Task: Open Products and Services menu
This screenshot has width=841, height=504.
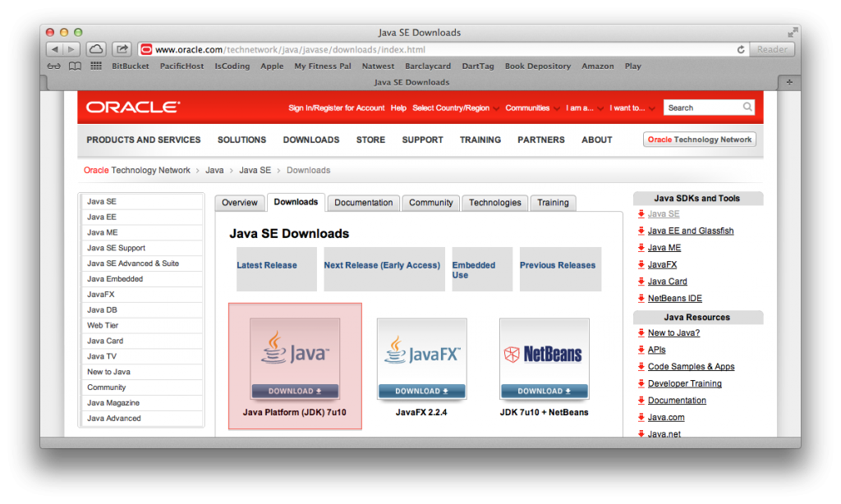Action: [144, 140]
